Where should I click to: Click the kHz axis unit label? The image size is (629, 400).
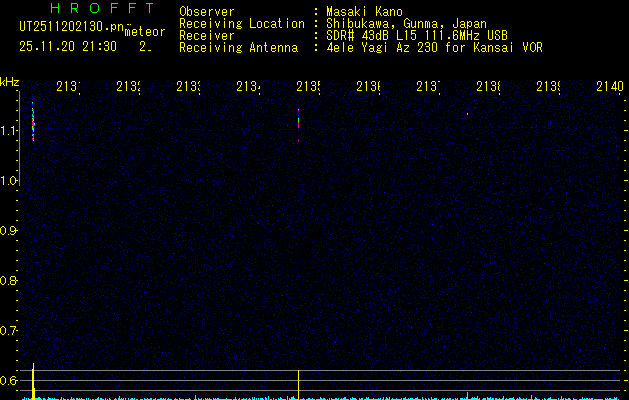(x=10, y=81)
